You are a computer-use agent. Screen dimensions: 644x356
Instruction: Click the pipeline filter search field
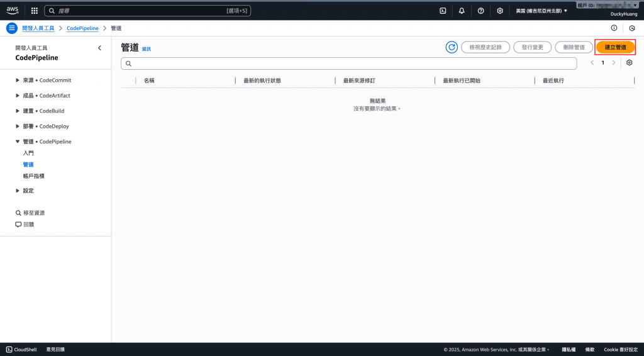click(x=348, y=64)
